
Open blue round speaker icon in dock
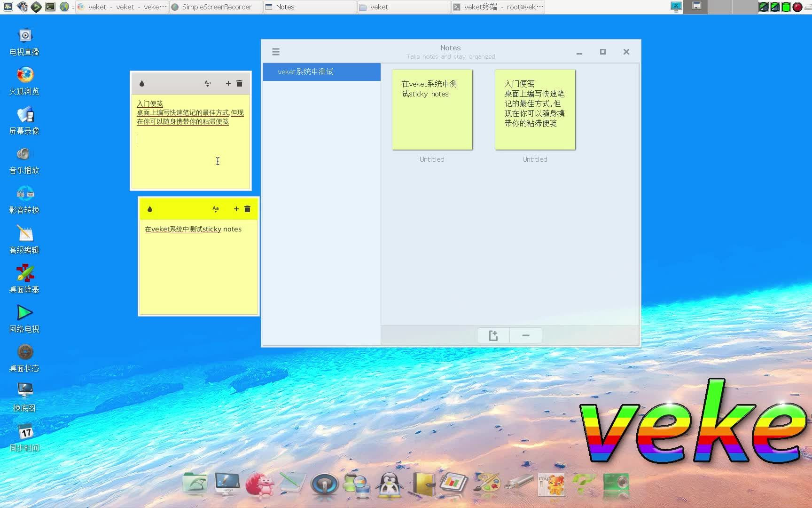pos(324,484)
